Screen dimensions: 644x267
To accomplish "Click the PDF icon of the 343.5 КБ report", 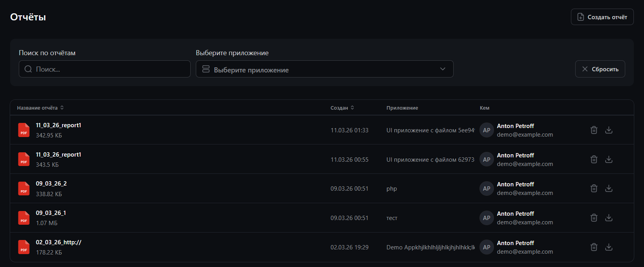I will point(24,159).
